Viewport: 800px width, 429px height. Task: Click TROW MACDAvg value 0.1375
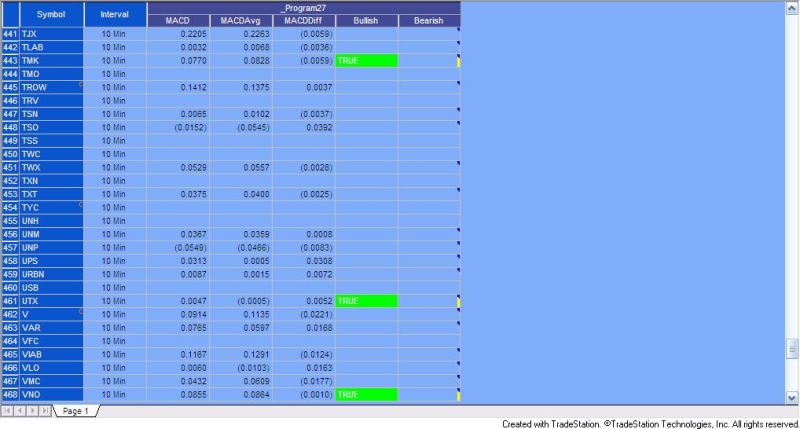click(x=256, y=87)
